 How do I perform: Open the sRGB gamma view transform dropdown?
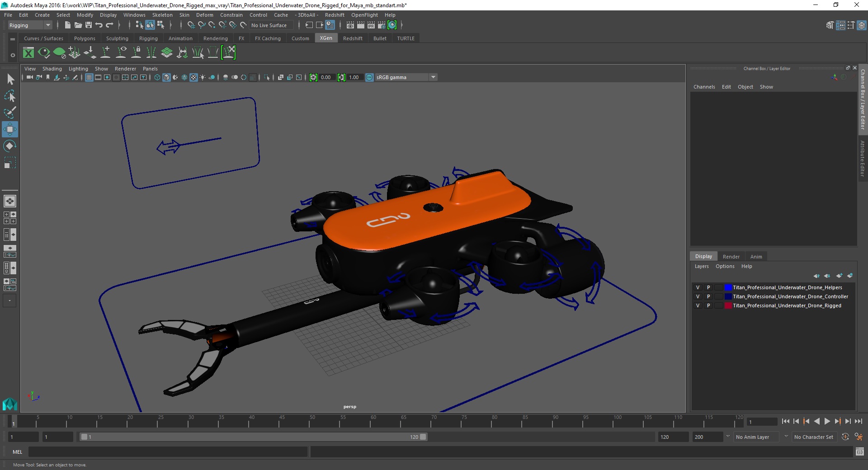(x=406, y=77)
